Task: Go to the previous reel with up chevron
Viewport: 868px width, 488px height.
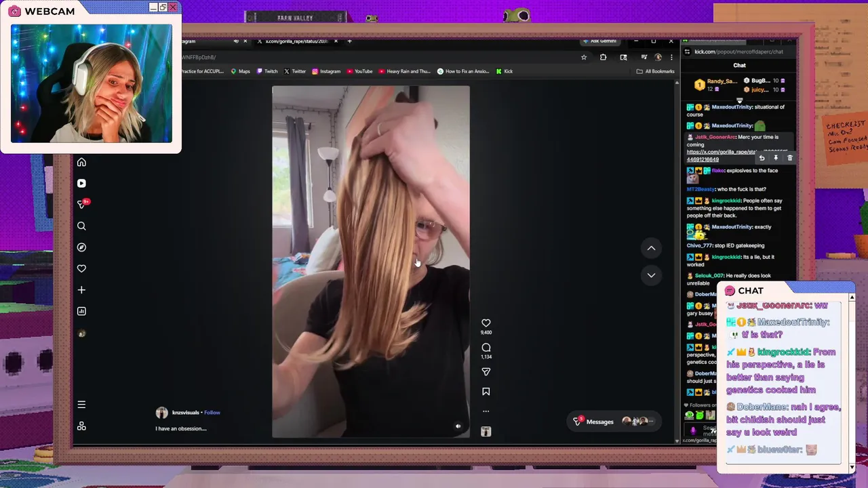Action: (x=651, y=248)
